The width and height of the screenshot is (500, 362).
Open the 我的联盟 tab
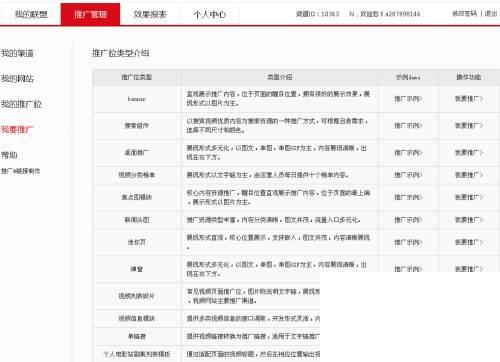pyautogui.click(x=31, y=14)
